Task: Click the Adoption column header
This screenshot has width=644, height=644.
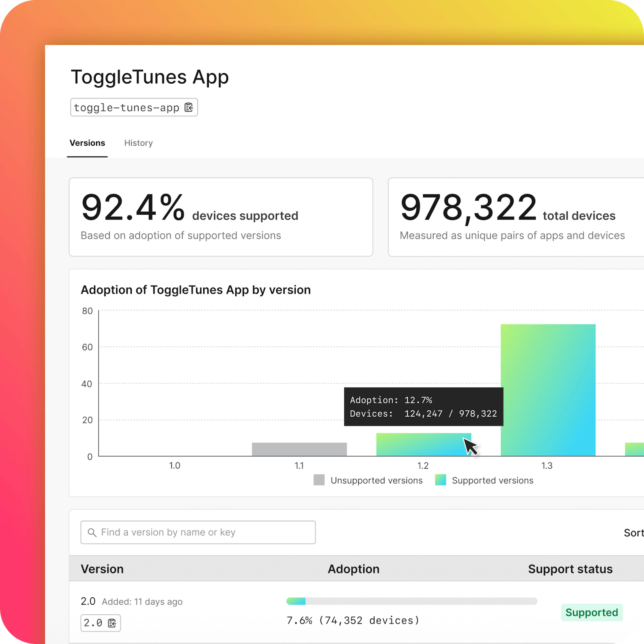Action: click(x=353, y=569)
